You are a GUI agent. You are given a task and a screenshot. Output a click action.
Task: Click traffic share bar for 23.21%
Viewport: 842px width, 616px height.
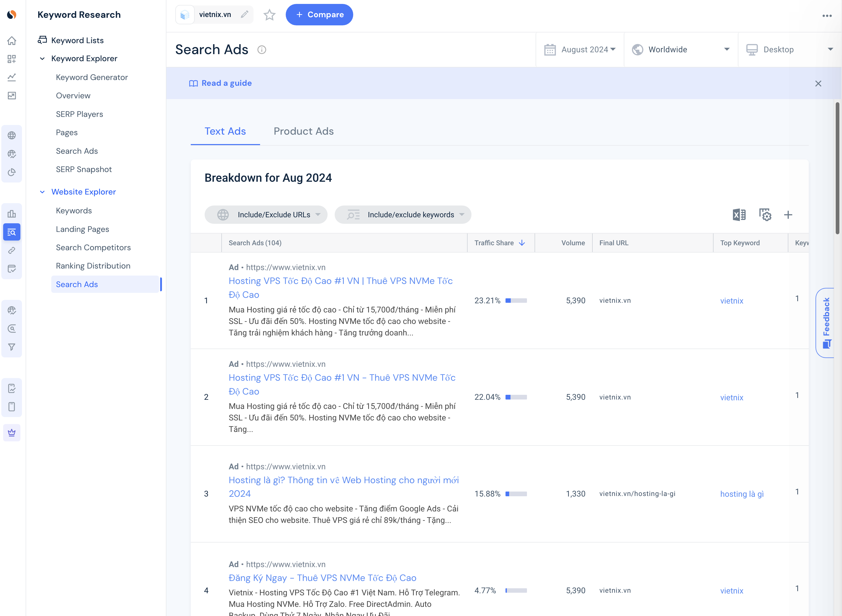click(516, 300)
